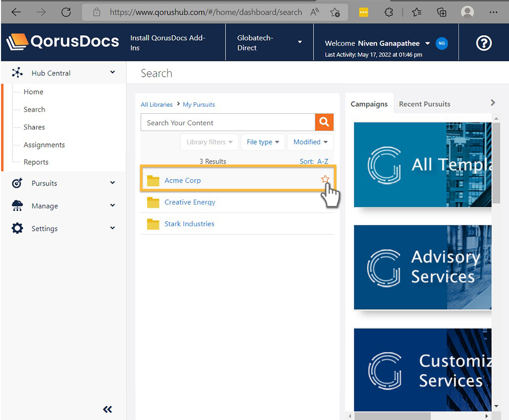Reload the page with refresh icon
This screenshot has width=509, height=420.
[x=66, y=12]
